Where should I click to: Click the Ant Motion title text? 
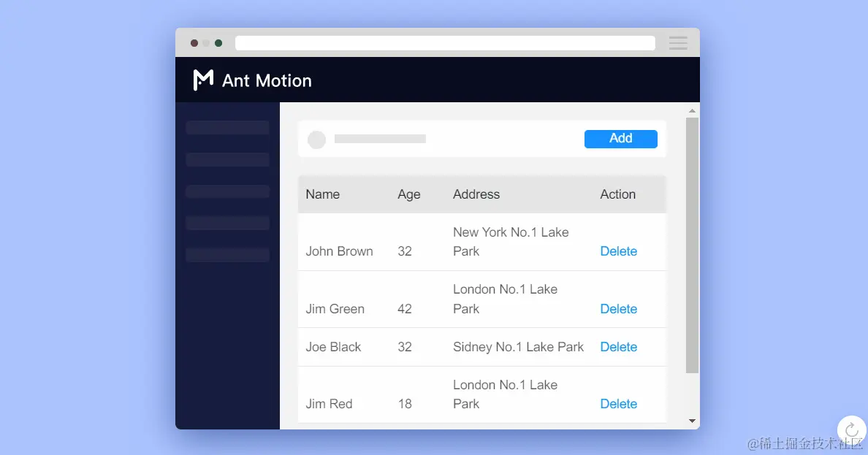[267, 81]
